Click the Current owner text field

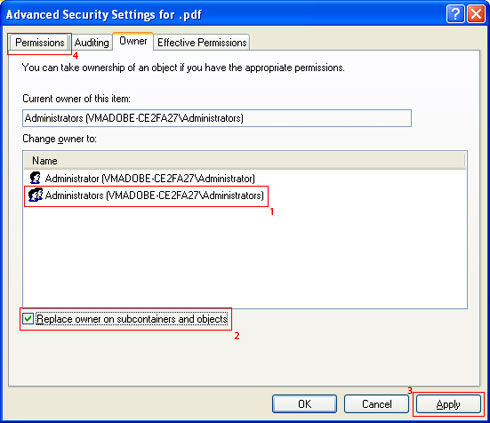pos(217,118)
